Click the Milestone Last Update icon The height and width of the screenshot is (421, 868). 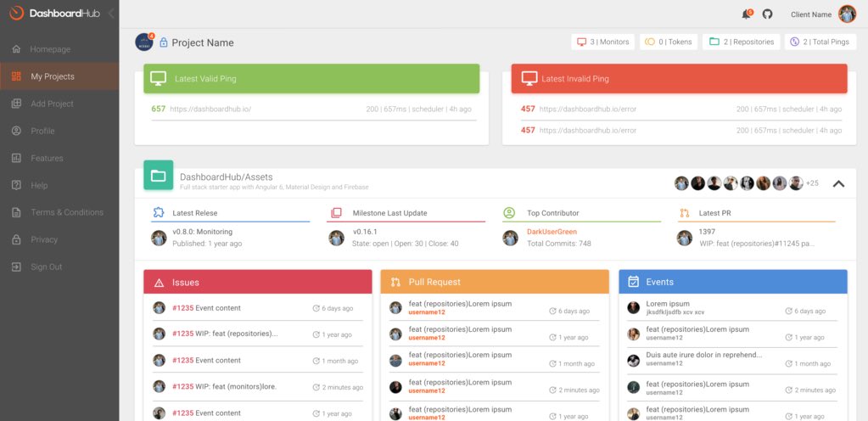336,213
